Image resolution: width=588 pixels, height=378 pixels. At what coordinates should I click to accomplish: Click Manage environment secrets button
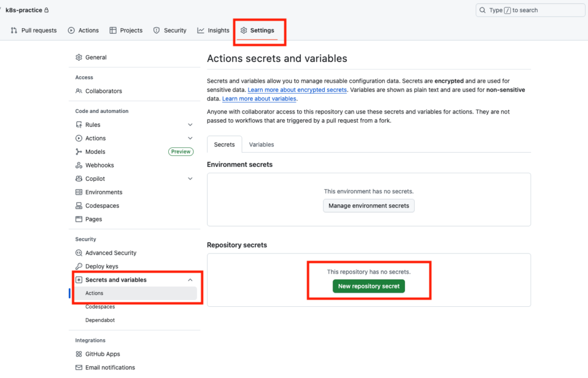[x=369, y=205]
